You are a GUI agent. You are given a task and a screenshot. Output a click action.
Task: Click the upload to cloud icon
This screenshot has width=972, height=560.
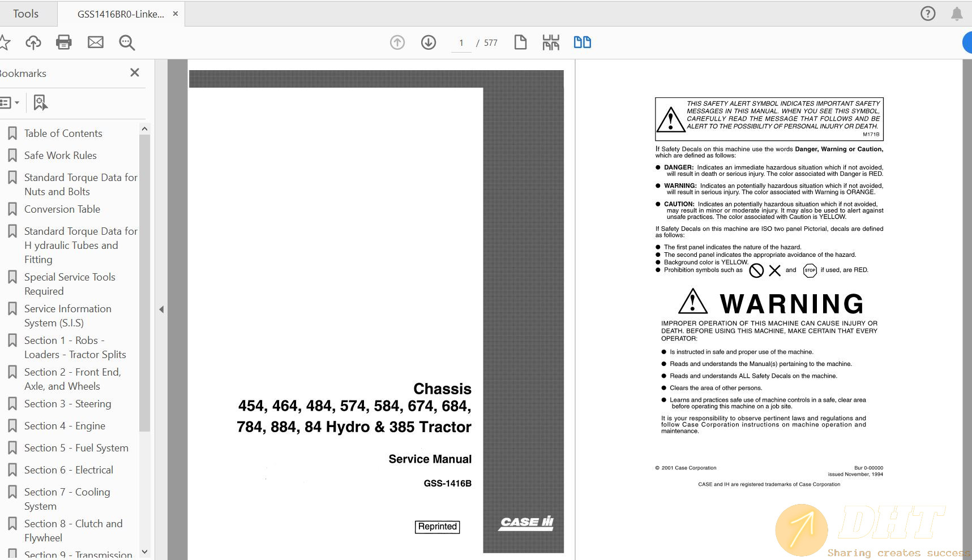pyautogui.click(x=33, y=42)
